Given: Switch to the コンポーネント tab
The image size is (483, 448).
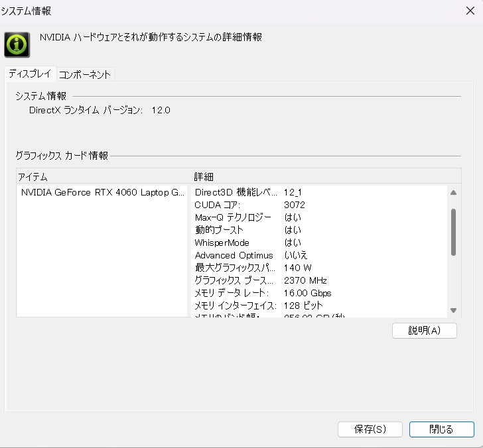Looking at the screenshot, I should 85,74.
